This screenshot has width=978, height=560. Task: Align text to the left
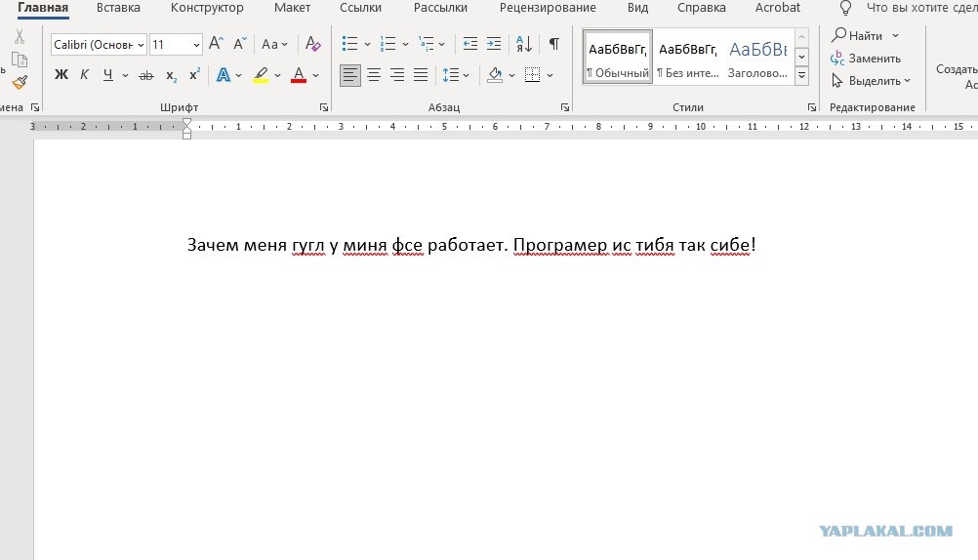click(x=349, y=75)
